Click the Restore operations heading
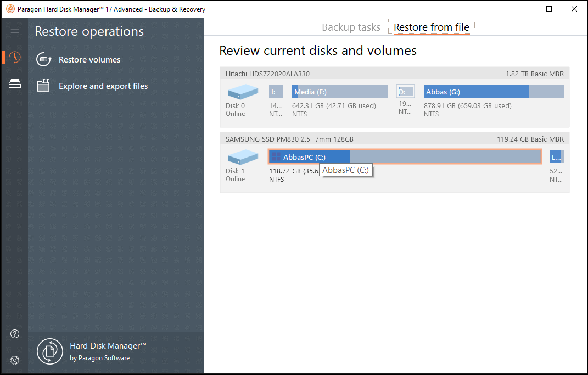Image resolution: width=588 pixels, height=375 pixels. [89, 31]
